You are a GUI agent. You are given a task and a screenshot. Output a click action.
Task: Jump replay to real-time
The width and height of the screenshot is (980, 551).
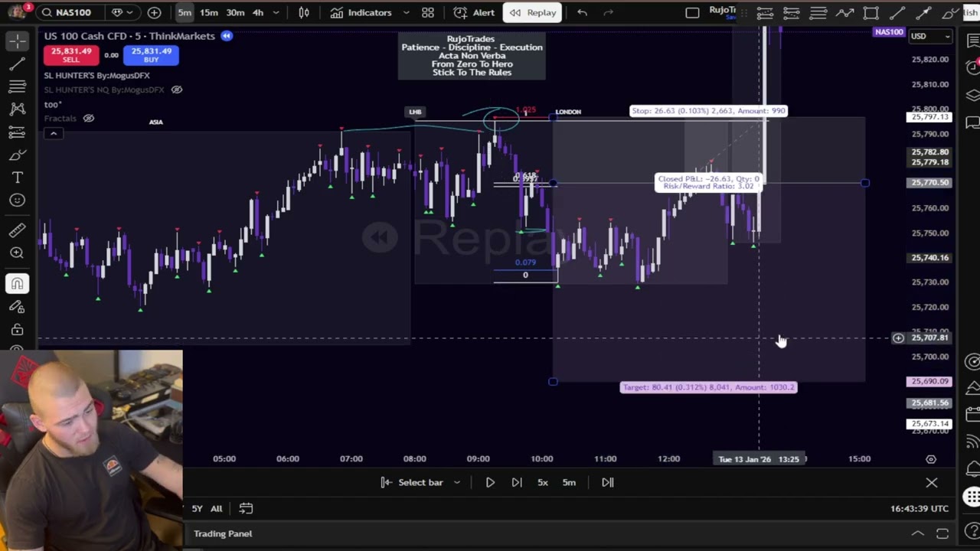pyautogui.click(x=608, y=482)
